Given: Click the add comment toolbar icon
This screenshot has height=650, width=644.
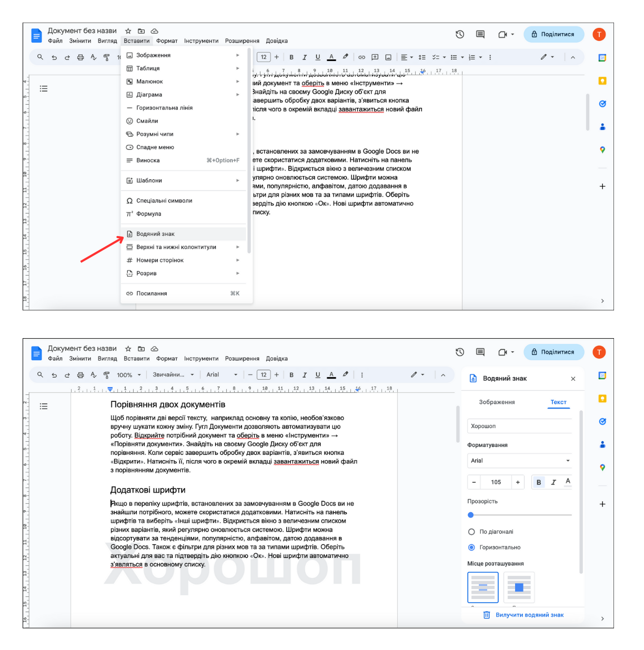Looking at the screenshot, I should click(375, 57).
